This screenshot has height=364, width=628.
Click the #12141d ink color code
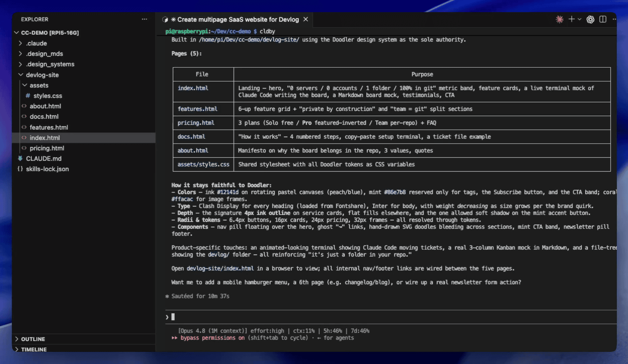(x=228, y=192)
